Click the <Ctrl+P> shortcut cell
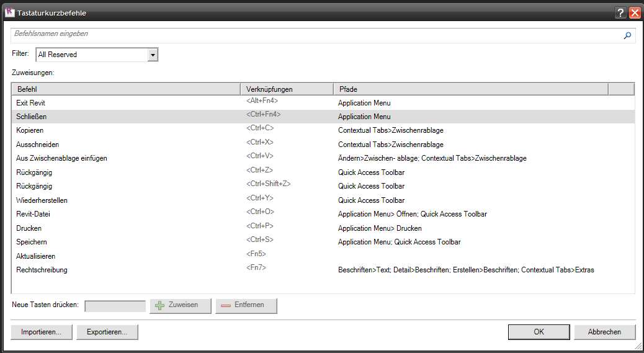Screen dimensions: 644x353 259,226
